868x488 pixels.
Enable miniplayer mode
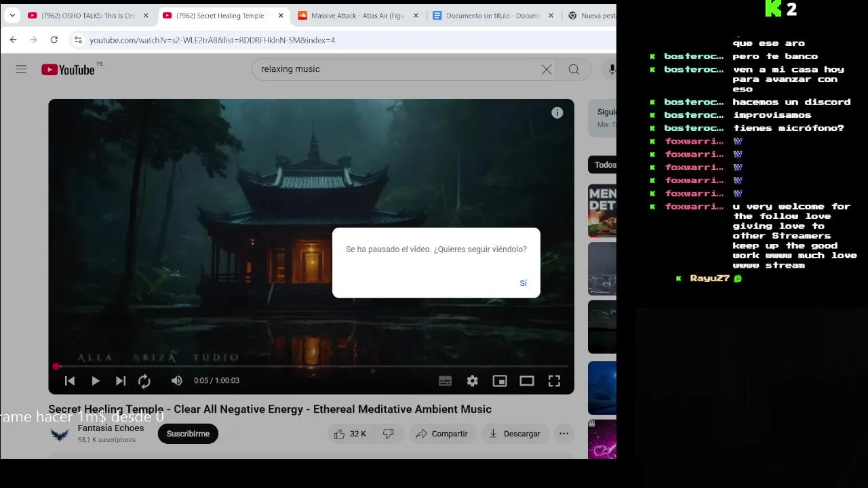(x=500, y=381)
